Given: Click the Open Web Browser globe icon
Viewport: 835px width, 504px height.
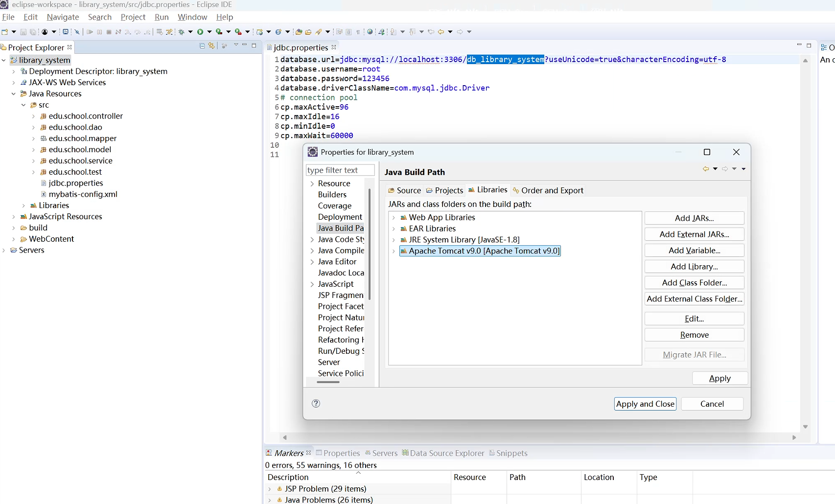Looking at the screenshot, I should 370,32.
